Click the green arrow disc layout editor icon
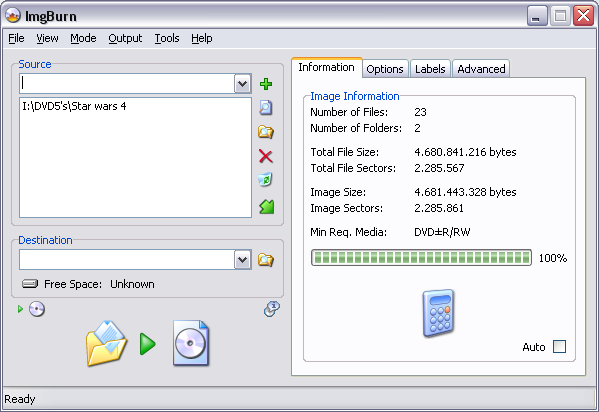 pyautogui.click(x=266, y=207)
